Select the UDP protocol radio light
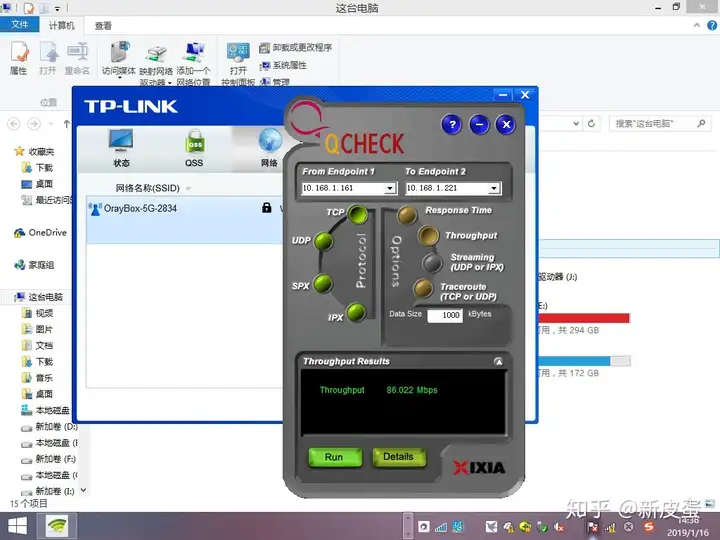 (x=324, y=241)
